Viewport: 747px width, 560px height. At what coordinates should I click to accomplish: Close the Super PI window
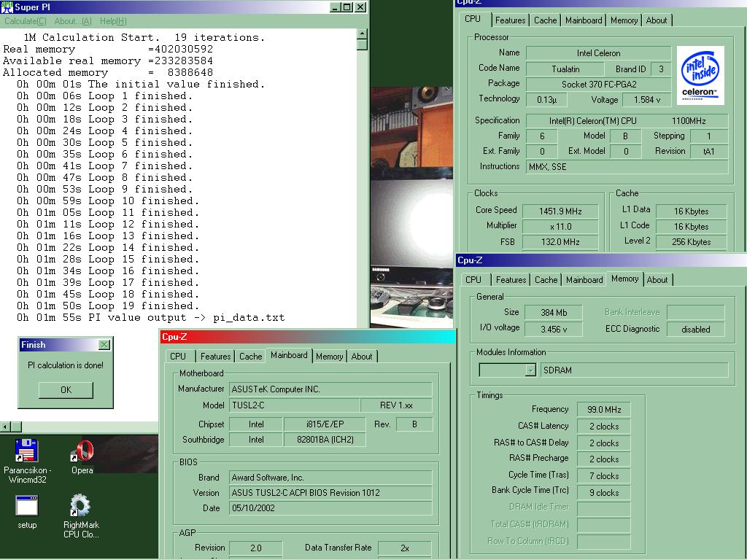point(360,7)
